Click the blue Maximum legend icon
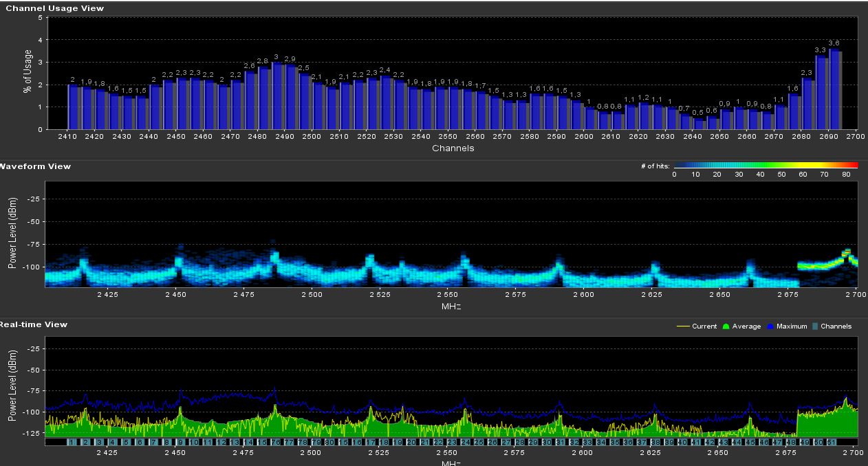 pyautogui.click(x=771, y=326)
